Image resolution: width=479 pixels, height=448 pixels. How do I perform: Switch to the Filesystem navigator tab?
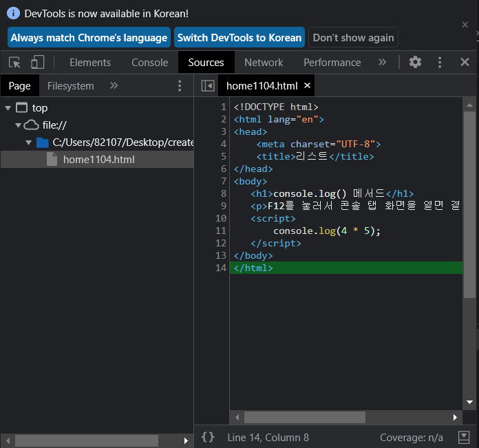pyautogui.click(x=71, y=86)
